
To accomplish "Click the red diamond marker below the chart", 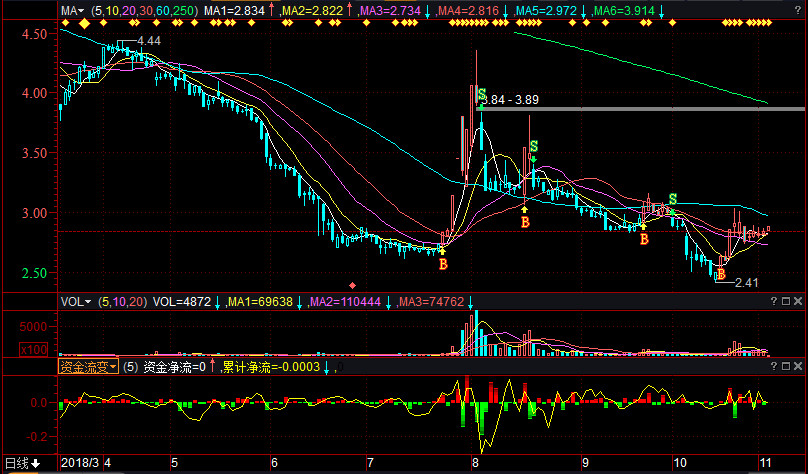I will click(352, 285).
